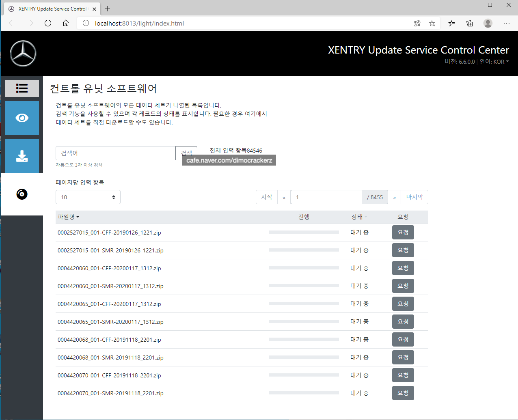Viewport: 518px width, 420px height.
Task: Close the XENTRY Update Service tab
Action: coord(94,9)
